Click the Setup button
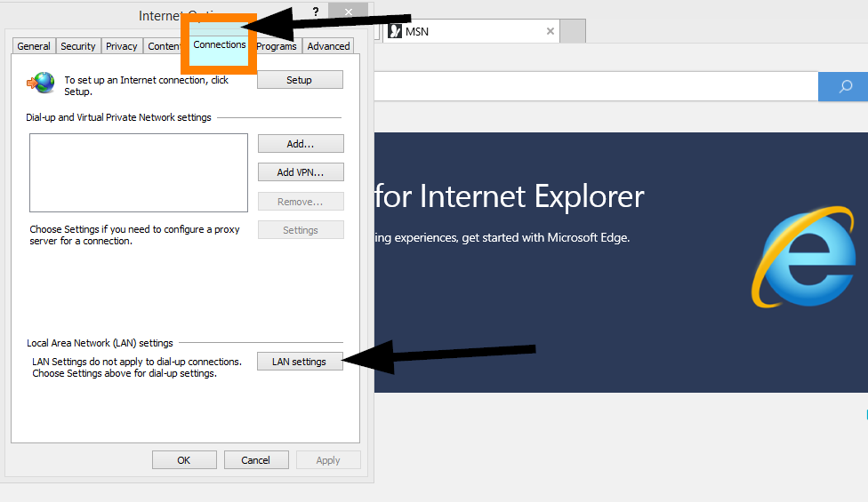Screen dimensions: 868x502 pyautogui.click(x=300, y=80)
